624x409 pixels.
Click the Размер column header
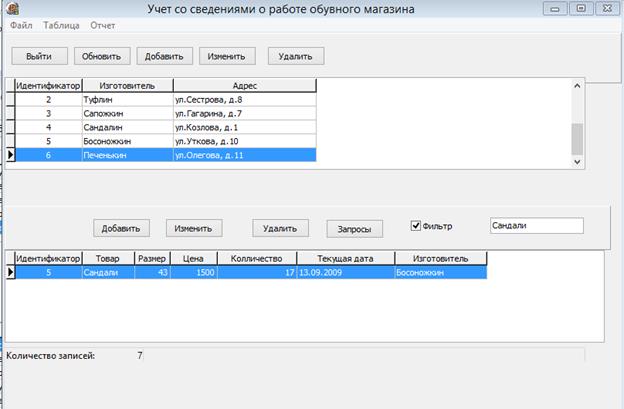coord(152,259)
